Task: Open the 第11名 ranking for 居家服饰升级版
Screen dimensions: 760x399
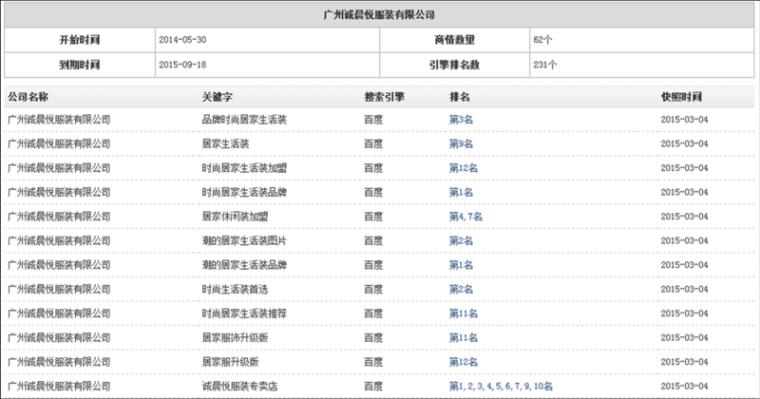Action: tap(463, 337)
